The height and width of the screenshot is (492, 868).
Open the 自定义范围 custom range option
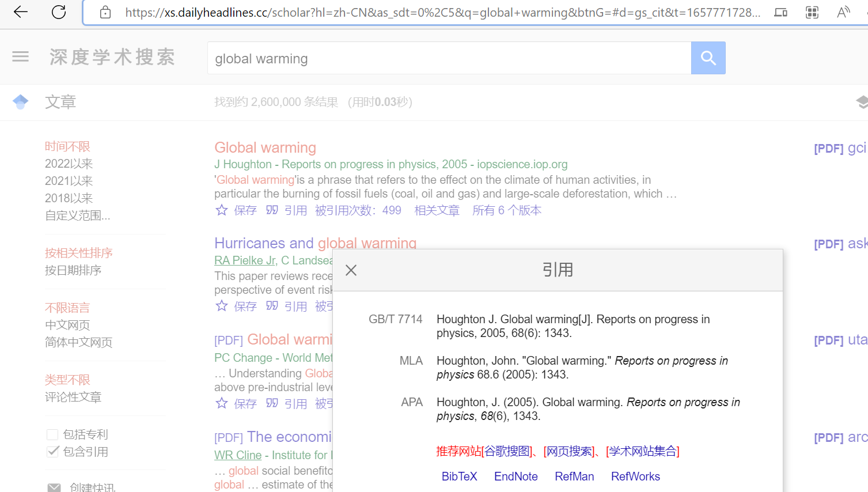78,215
